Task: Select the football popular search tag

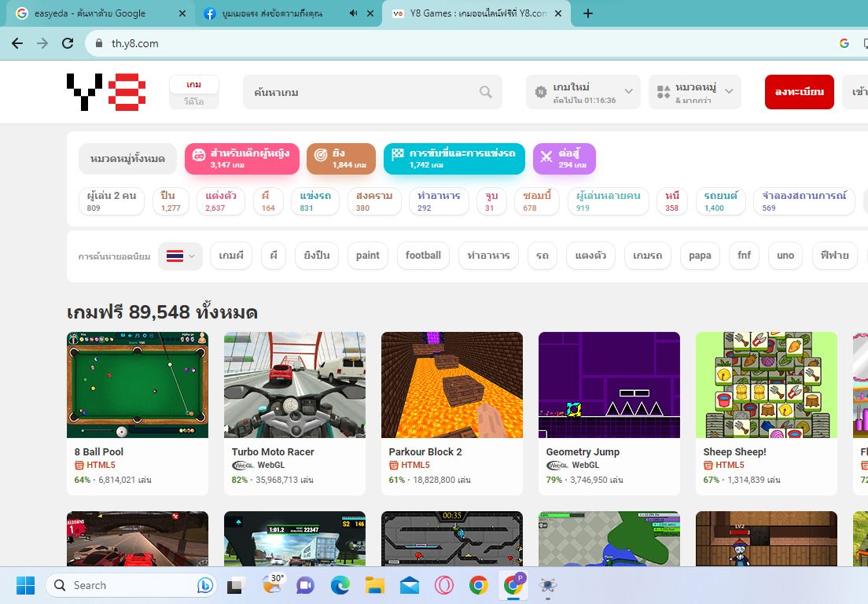Action: pyautogui.click(x=423, y=256)
